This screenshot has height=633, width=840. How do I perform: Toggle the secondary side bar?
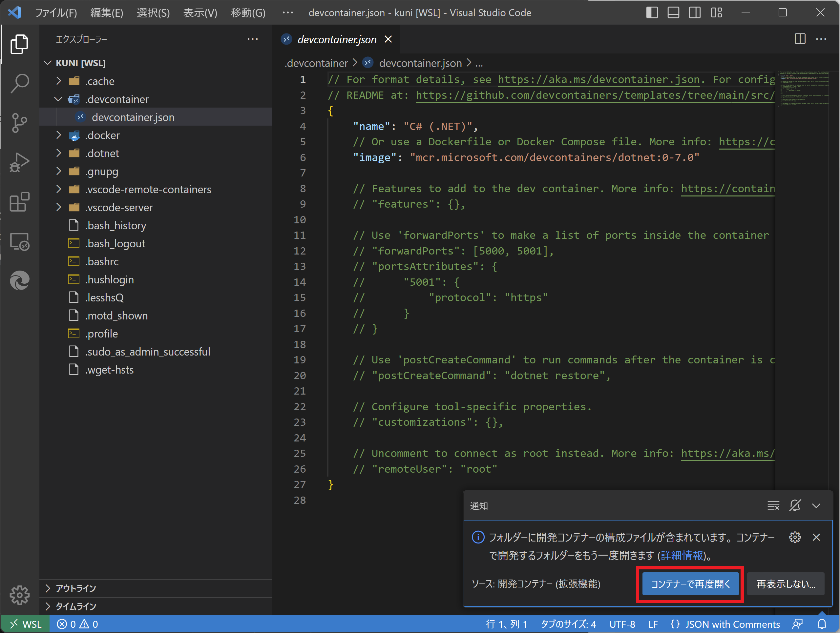(695, 12)
